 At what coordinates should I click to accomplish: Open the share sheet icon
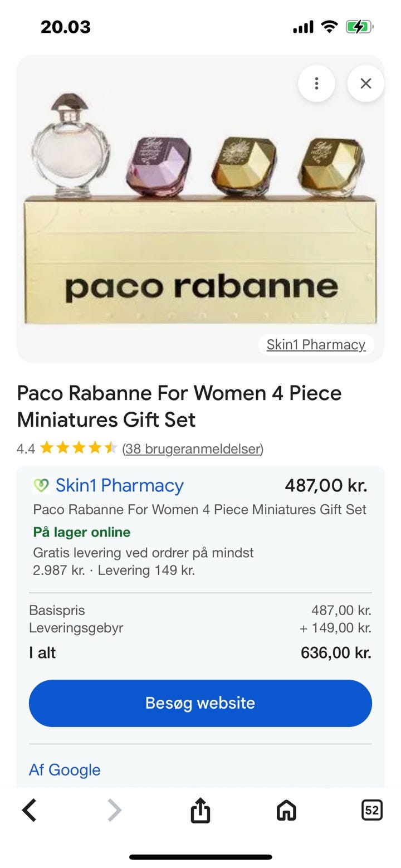coord(200,810)
